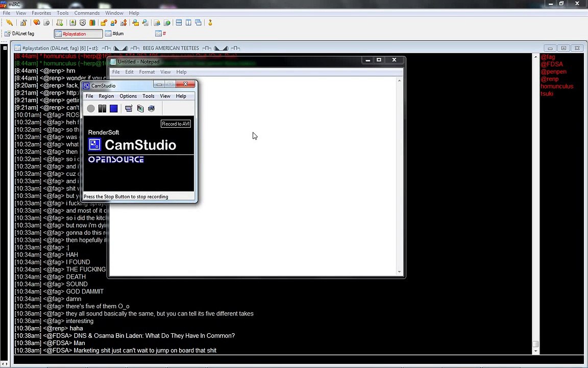Select @penpen in the nick list
Image resolution: width=588 pixels, height=368 pixels.
pyautogui.click(x=553, y=72)
